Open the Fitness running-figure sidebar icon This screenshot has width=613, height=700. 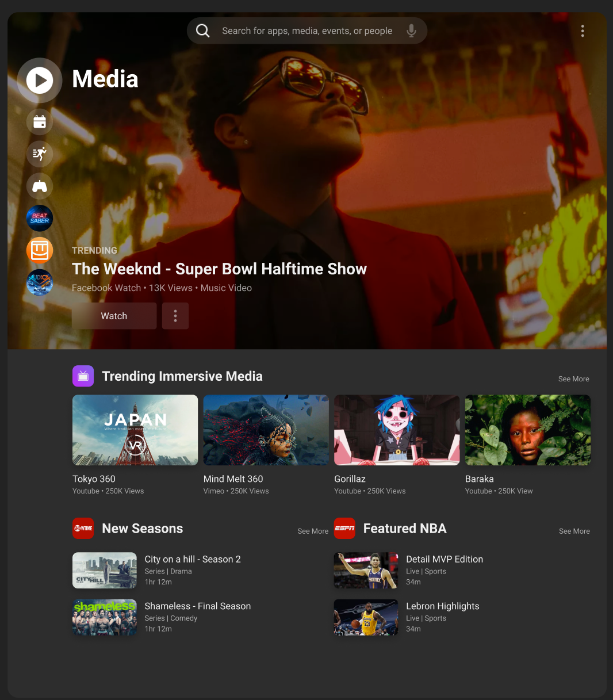tap(40, 154)
